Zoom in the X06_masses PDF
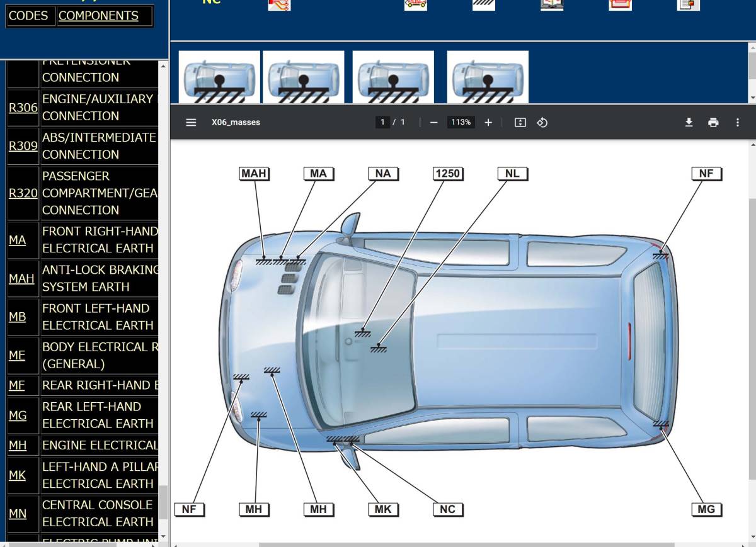This screenshot has width=756, height=547. (488, 122)
